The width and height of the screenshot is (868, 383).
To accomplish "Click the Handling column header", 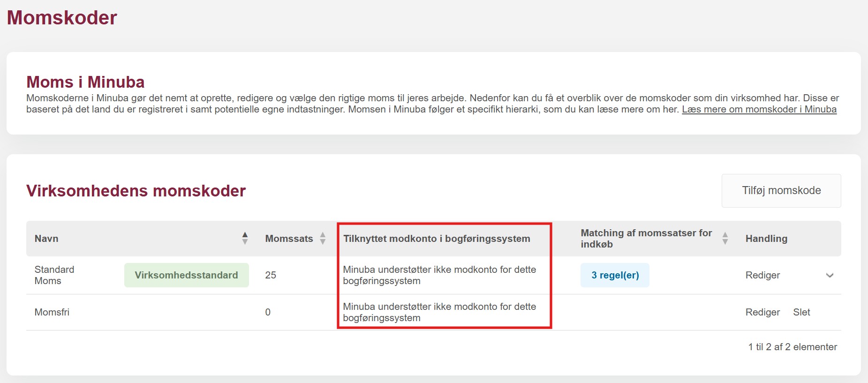I will [x=766, y=239].
